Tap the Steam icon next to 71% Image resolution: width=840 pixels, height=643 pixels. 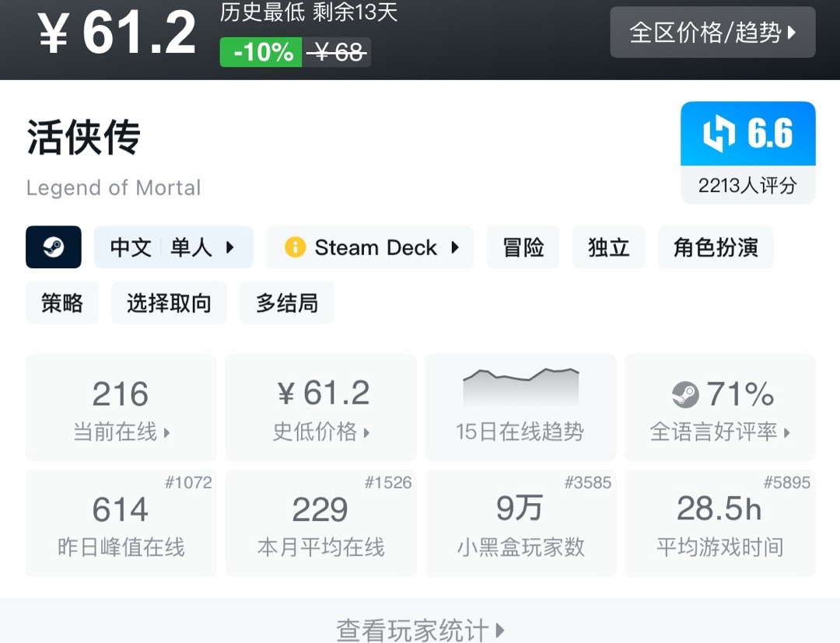(x=685, y=394)
